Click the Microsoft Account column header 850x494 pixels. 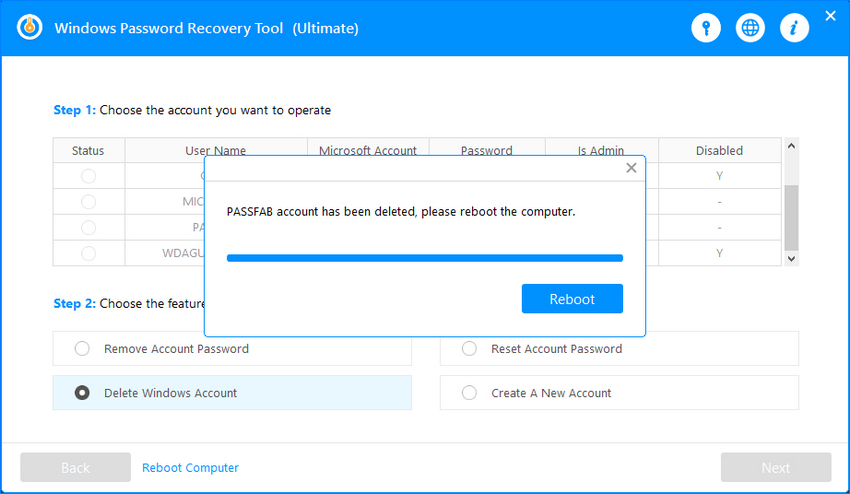(368, 150)
